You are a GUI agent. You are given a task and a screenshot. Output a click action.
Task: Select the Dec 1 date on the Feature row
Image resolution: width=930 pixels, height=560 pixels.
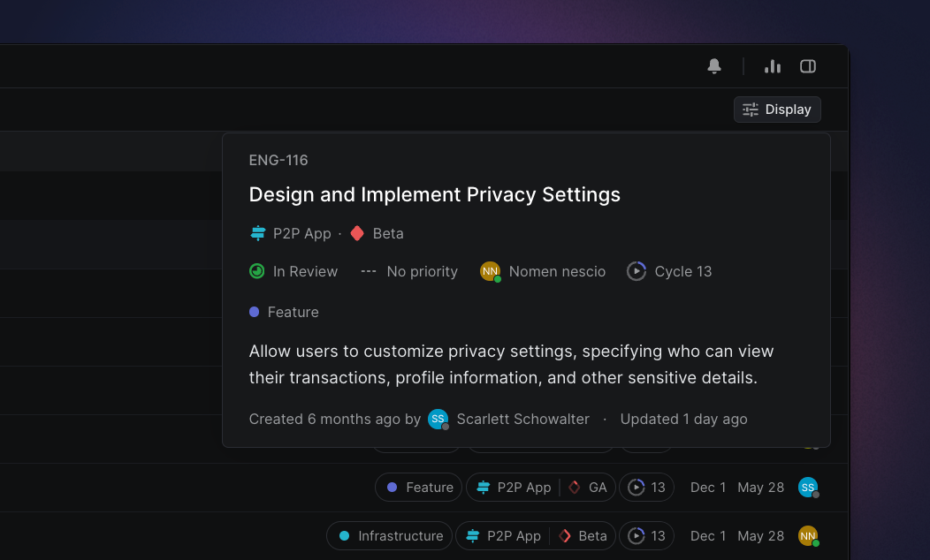[x=708, y=487]
